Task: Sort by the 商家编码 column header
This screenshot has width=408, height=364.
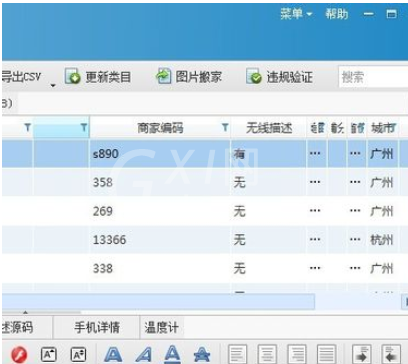Action: pyautogui.click(x=160, y=128)
